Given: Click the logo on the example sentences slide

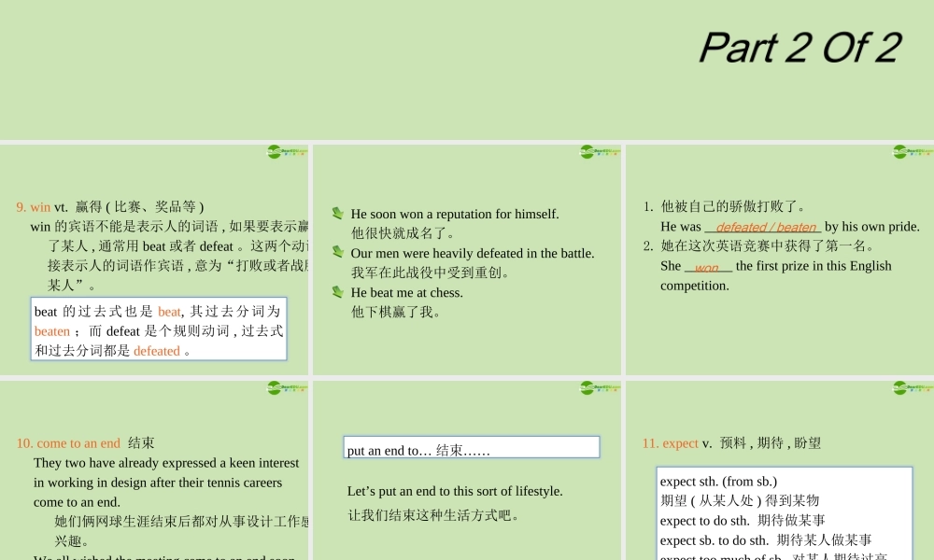Looking at the screenshot, I should tap(601, 152).
